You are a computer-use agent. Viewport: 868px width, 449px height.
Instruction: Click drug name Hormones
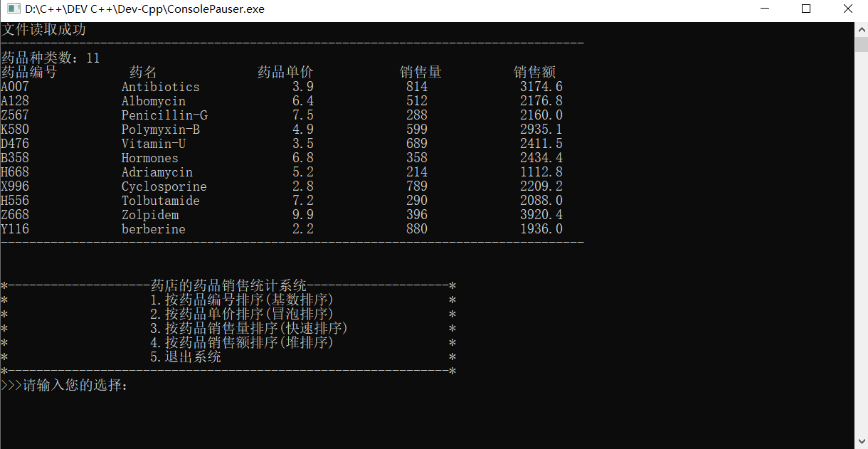click(150, 158)
